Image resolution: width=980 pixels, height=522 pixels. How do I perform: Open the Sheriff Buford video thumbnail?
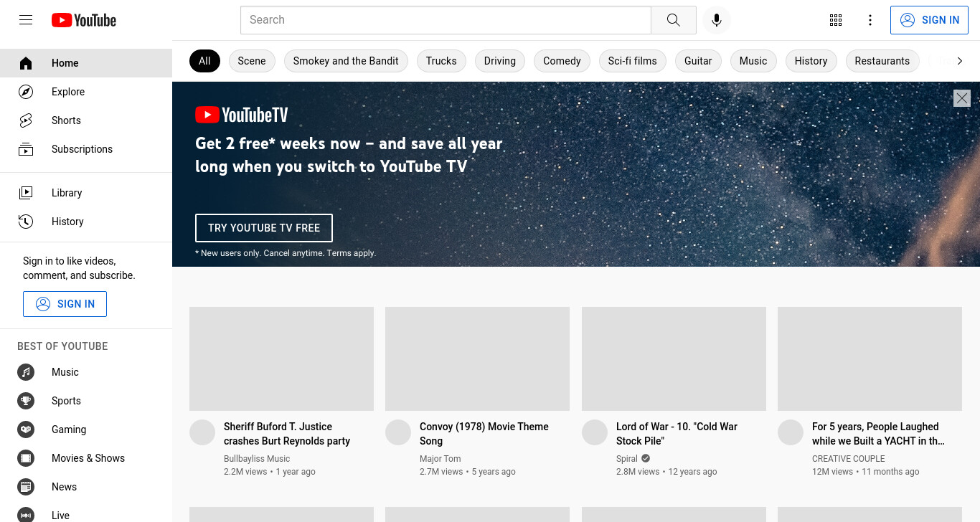pos(281,359)
